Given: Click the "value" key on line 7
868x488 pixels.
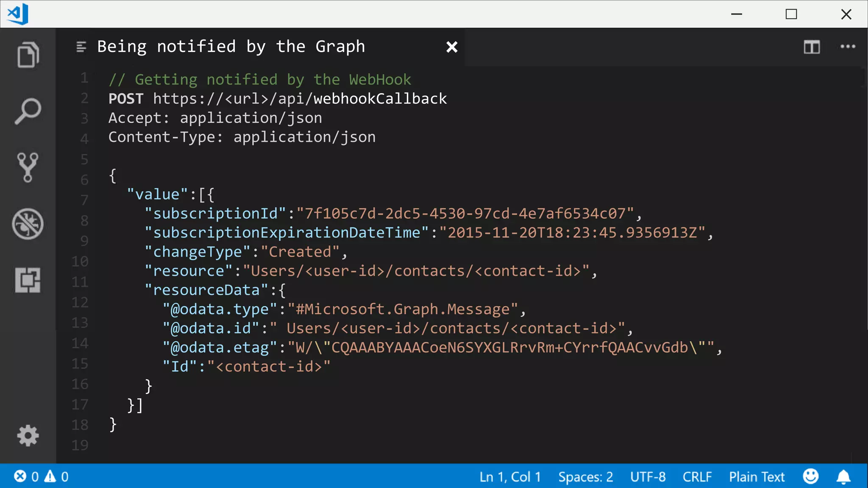Looking at the screenshot, I should [x=157, y=194].
